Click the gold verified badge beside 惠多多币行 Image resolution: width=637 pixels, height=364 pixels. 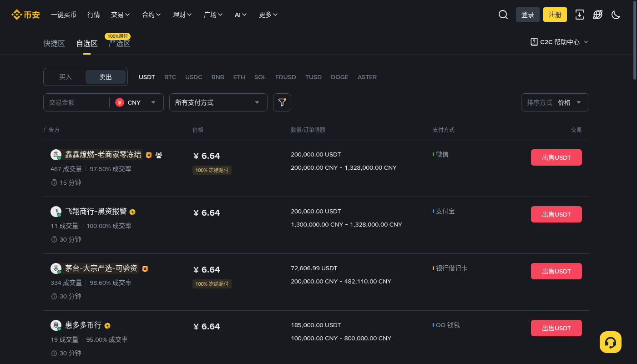point(107,326)
